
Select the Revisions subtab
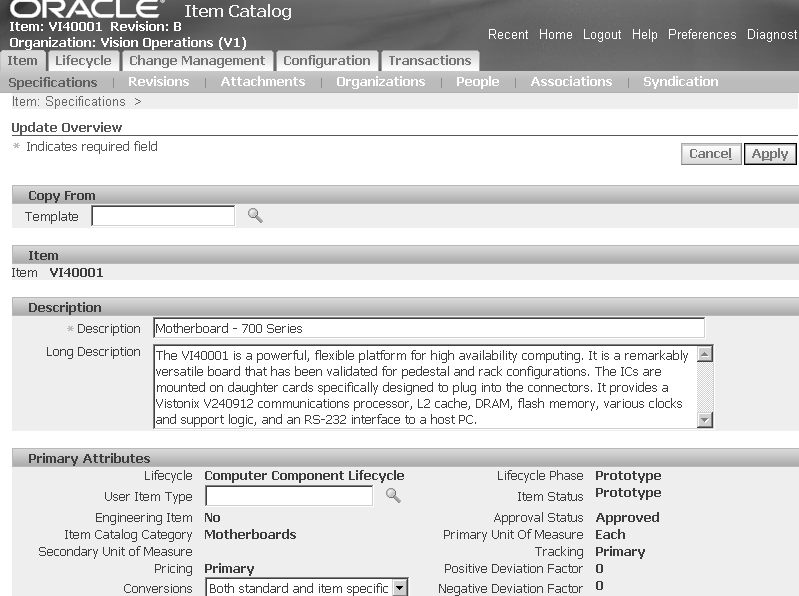tap(158, 82)
